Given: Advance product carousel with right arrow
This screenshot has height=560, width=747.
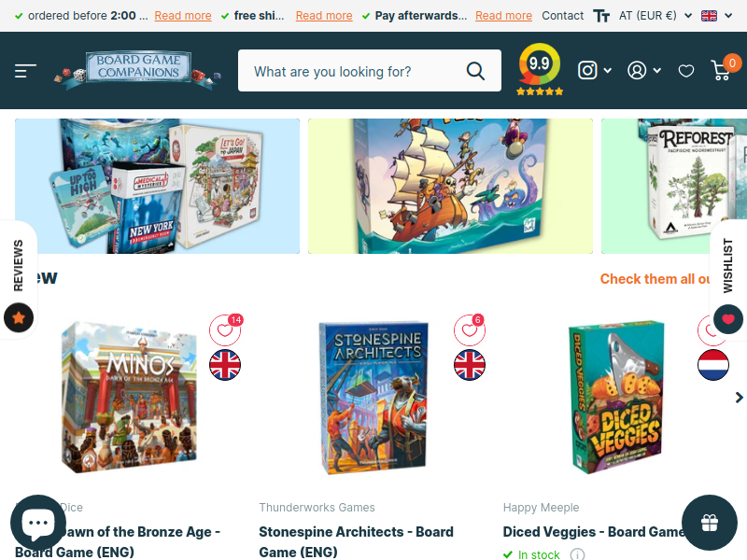Looking at the screenshot, I should point(739,398).
